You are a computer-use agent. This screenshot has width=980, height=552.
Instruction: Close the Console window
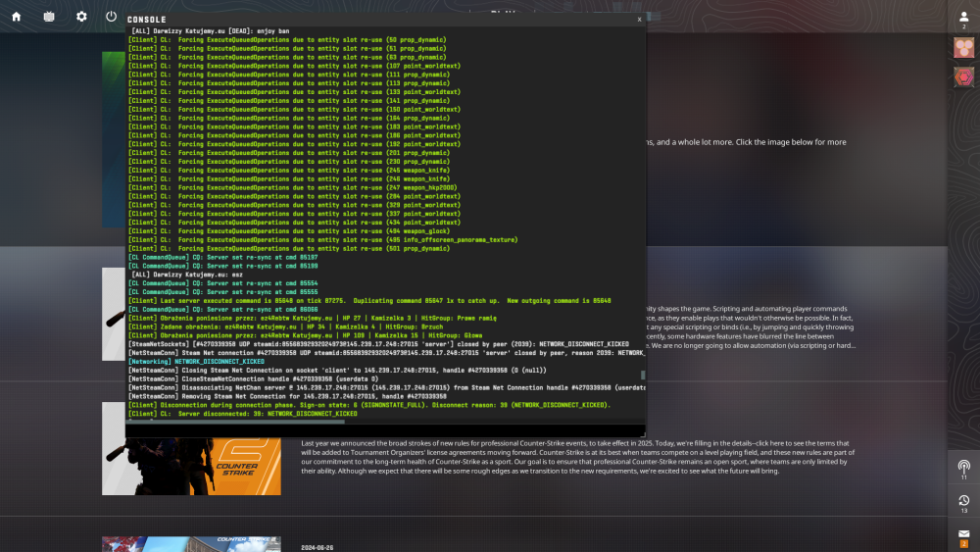639,20
